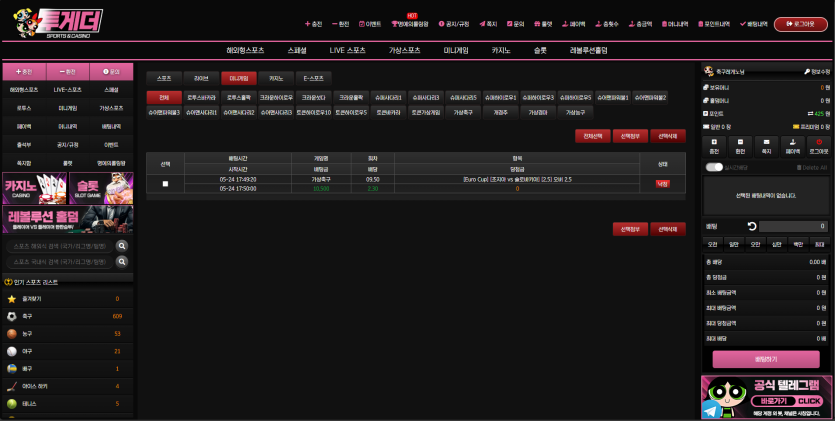This screenshot has height=421, width=835.
Task: Click the power logout icon in user panel
Action: coord(819,145)
